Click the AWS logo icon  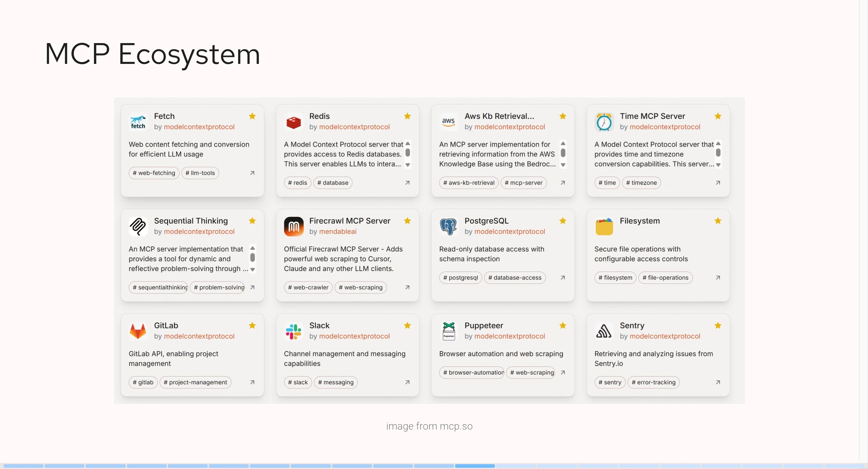[x=448, y=122]
